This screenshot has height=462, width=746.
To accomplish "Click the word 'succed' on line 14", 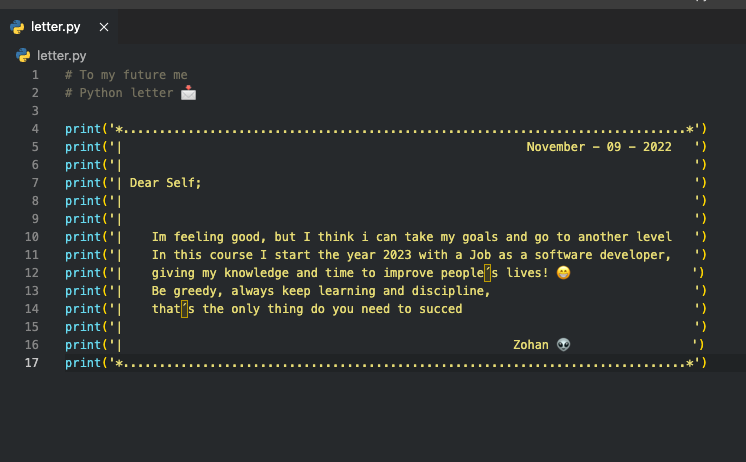I will 441,309.
